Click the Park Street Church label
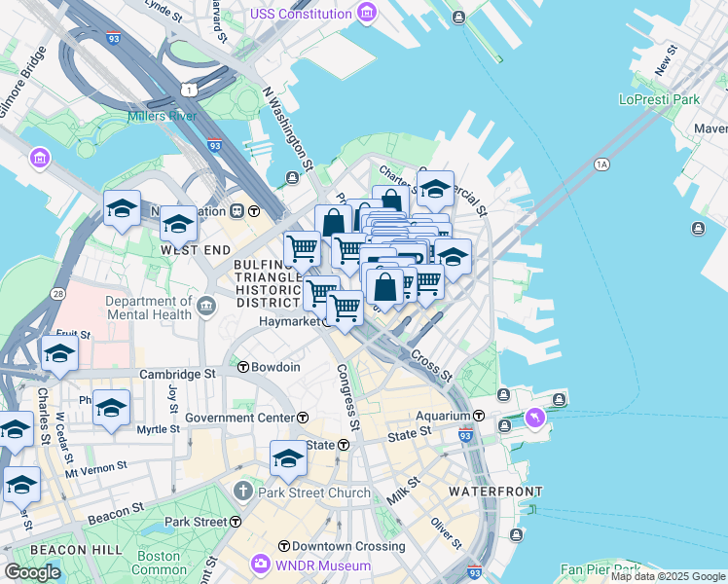728x584 pixels. coord(314,493)
